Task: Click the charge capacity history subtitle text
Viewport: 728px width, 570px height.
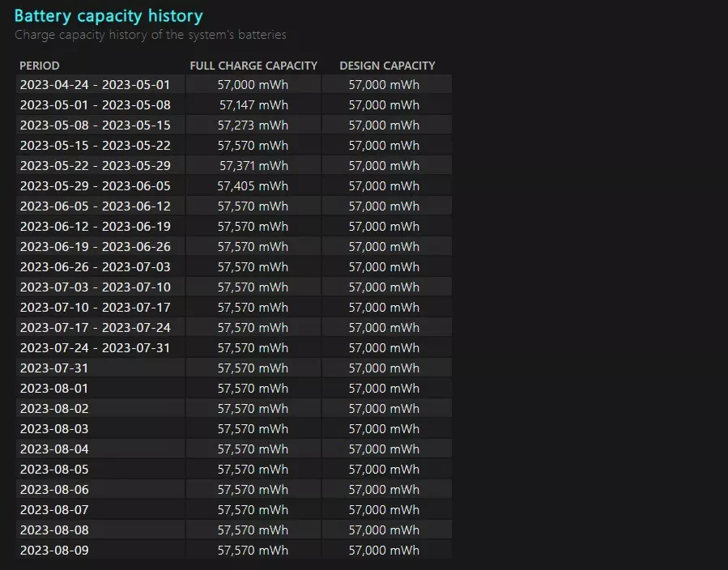Action: click(151, 35)
